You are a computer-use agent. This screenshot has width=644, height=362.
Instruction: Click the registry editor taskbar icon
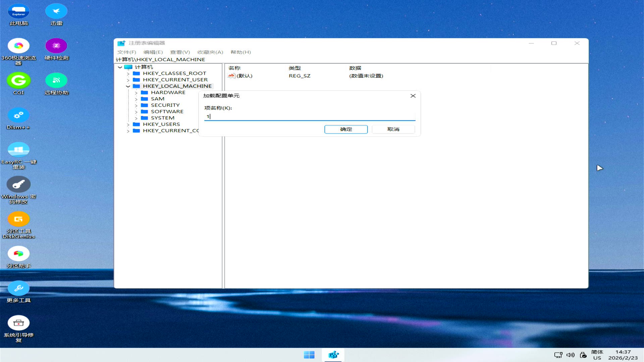click(333, 355)
